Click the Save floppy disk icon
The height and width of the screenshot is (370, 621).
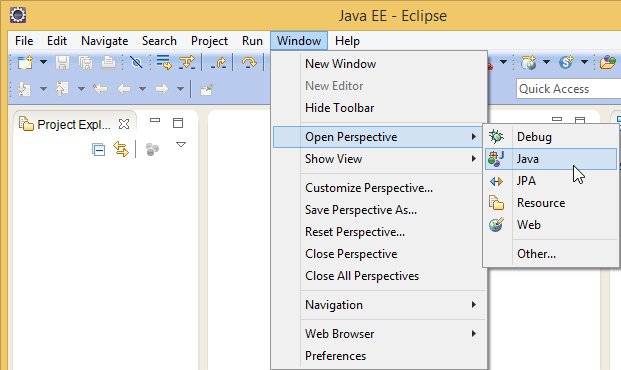click(62, 63)
